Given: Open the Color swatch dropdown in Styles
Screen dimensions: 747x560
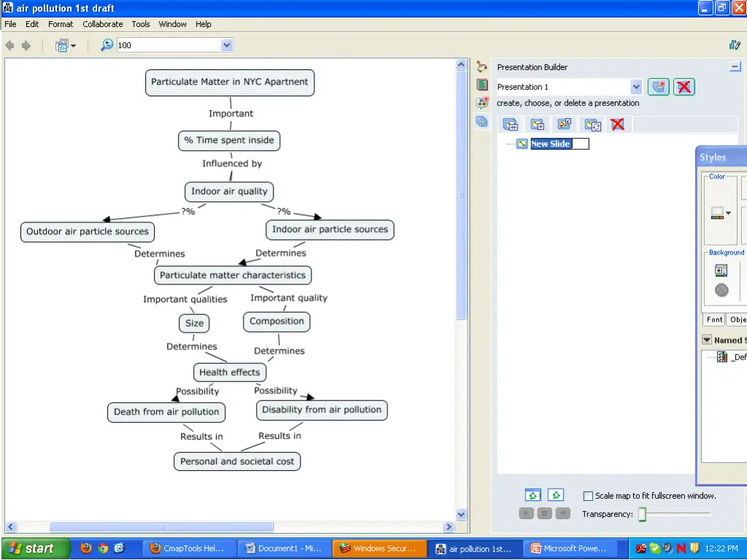Looking at the screenshot, I should tap(729, 213).
